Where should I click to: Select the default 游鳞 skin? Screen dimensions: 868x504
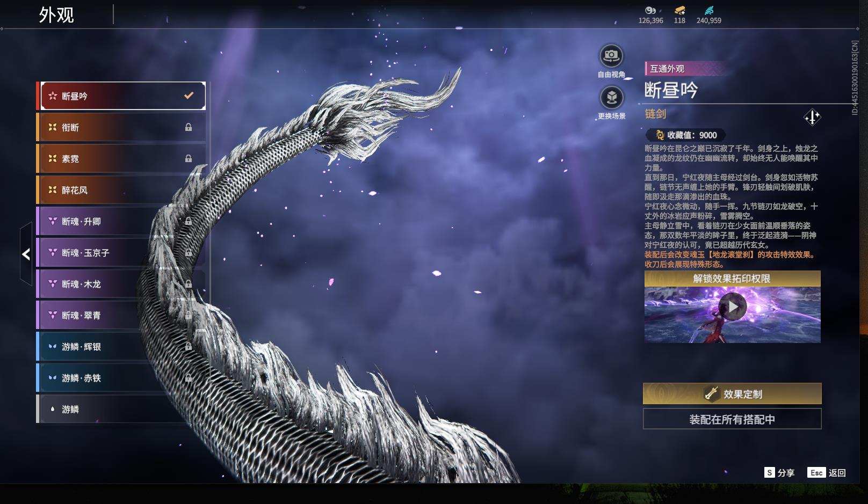click(x=121, y=409)
